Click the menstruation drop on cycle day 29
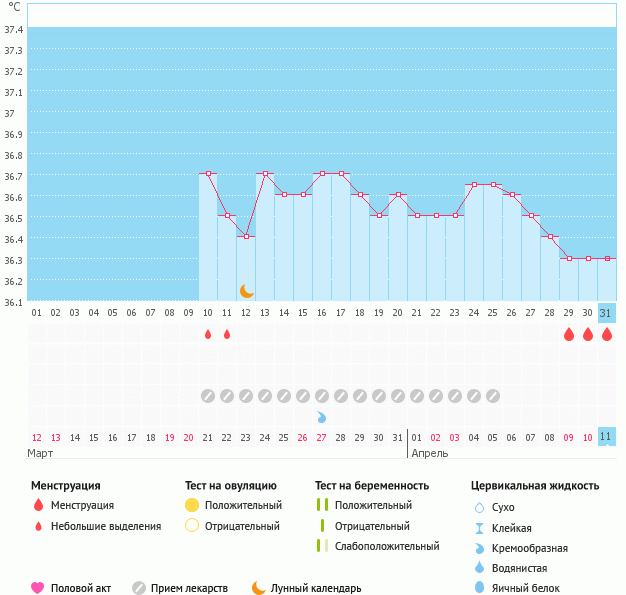Image resolution: width=626 pixels, height=595 pixels. pyautogui.click(x=569, y=334)
